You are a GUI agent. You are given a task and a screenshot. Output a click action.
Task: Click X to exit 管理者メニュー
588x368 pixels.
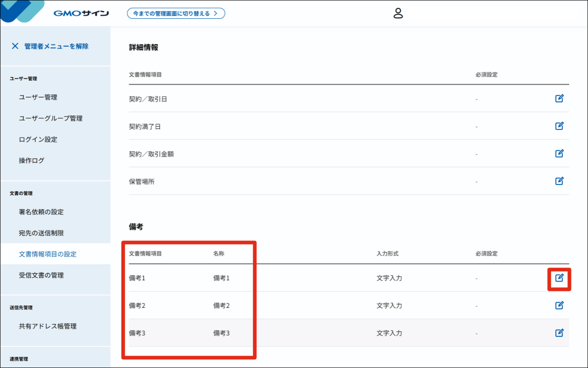[x=15, y=46]
